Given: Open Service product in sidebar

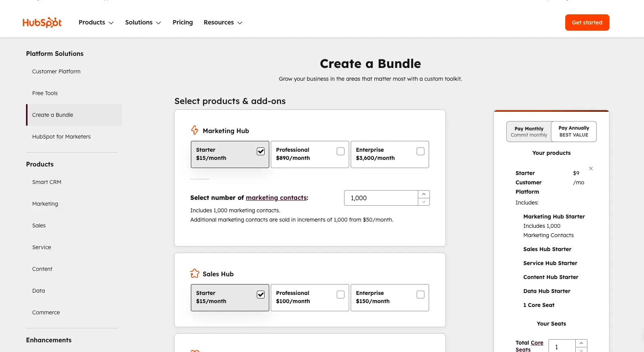Looking at the screenshot, I should [x=42, y=247].
